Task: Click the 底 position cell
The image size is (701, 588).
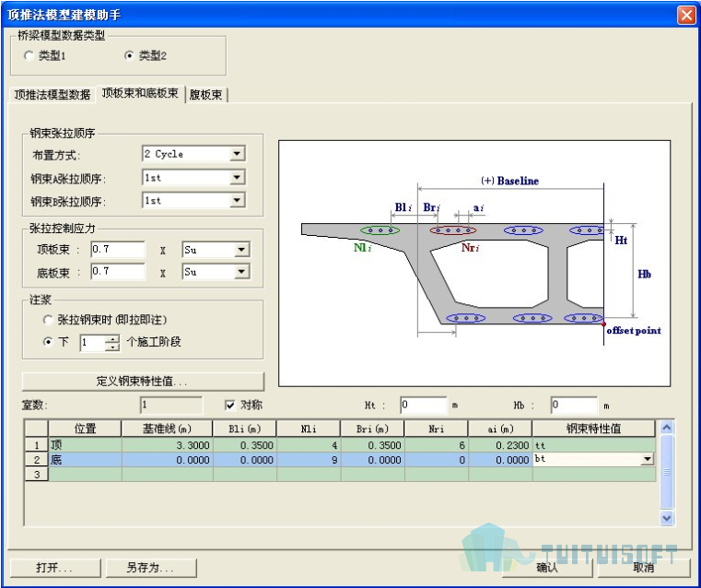Action: [85, 460]
